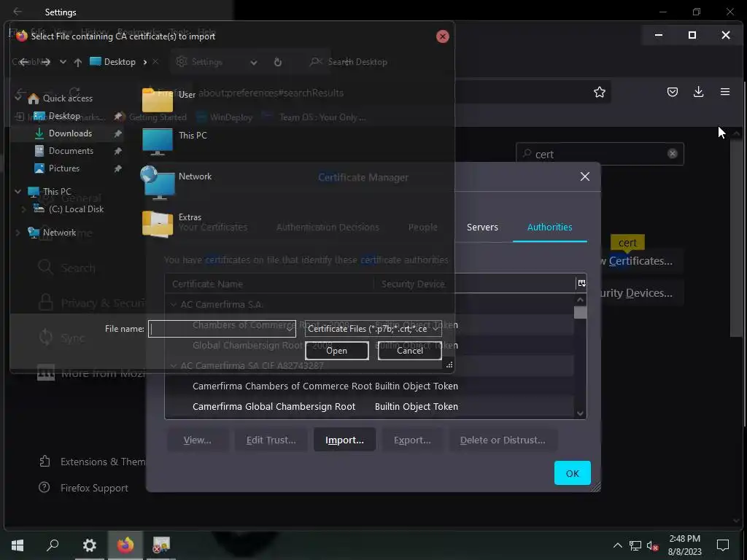Select Camerfirma Chambers of Commerce Root row
This screenshot has width=747, height=560.
point(369,386)
